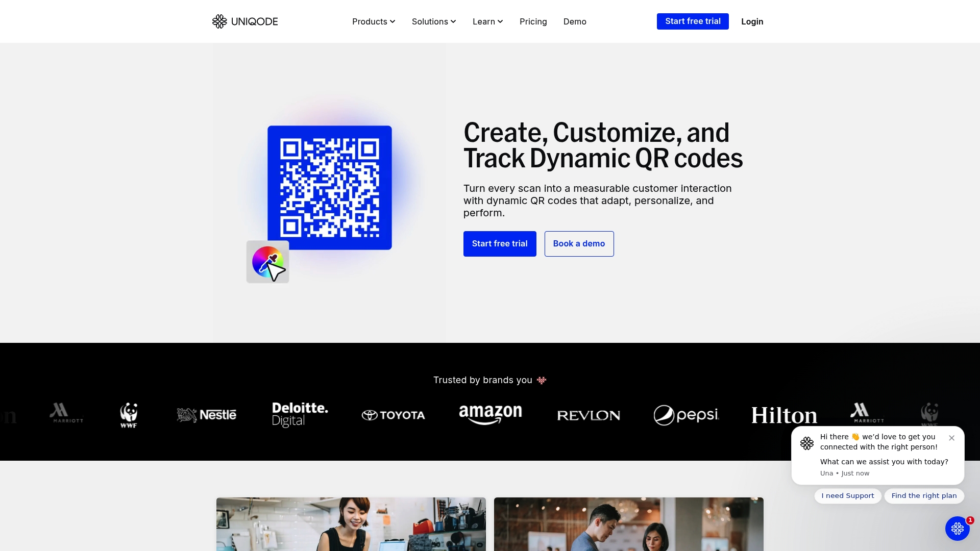Click the Nestlé logo
Screen dimensions: 980x551
tap(206, 415)
